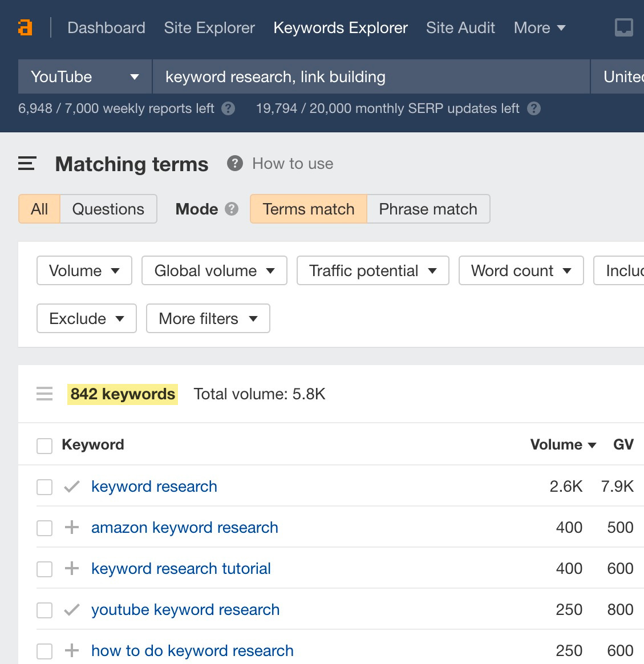Viewport: 644px width, 664px height.
Task: Click the Ahrefs logo icon
Action: (25, 27)
